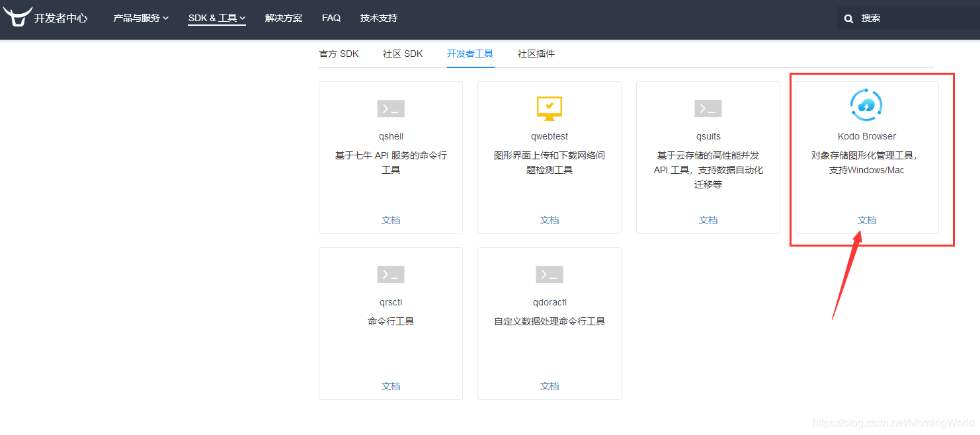Screen dimensions: 980x435
Task: Click the qshell tool name
Action: click(x=391, y=136)
